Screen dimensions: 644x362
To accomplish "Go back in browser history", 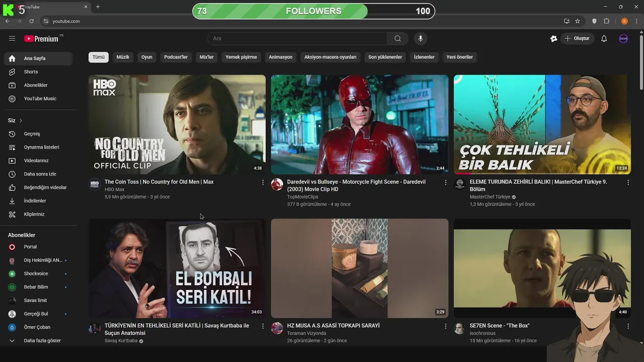I will click(8, 21).
